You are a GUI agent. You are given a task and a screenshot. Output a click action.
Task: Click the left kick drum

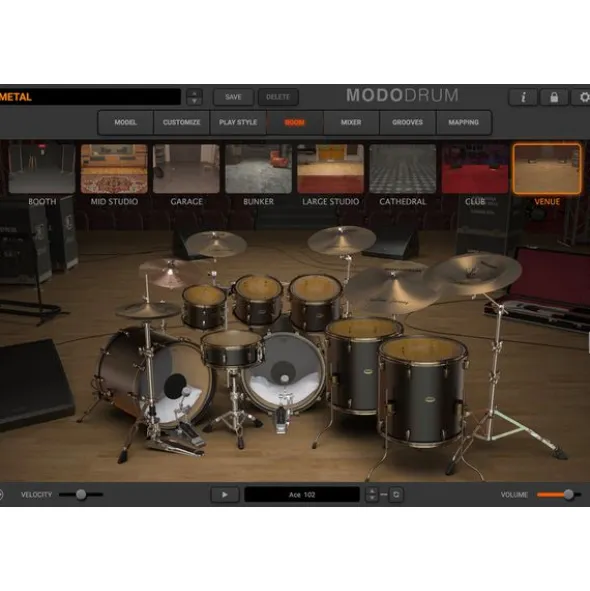point(156,378)
